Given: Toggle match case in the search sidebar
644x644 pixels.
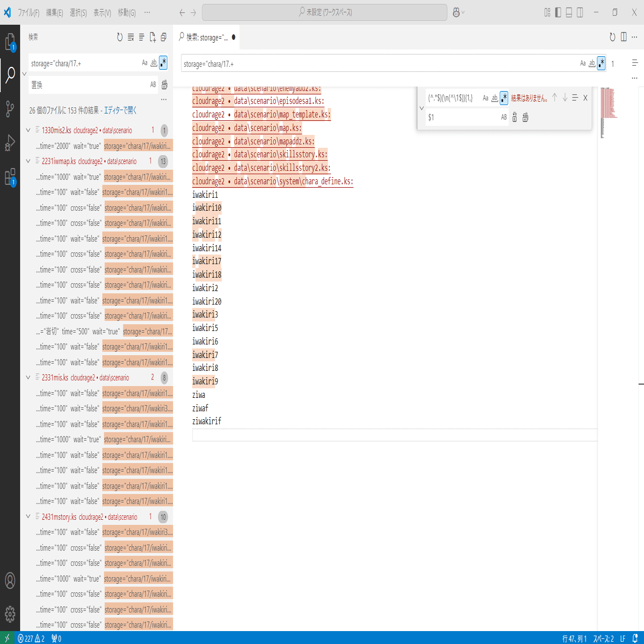Looking at the screenshot, I should click(144, 62).
